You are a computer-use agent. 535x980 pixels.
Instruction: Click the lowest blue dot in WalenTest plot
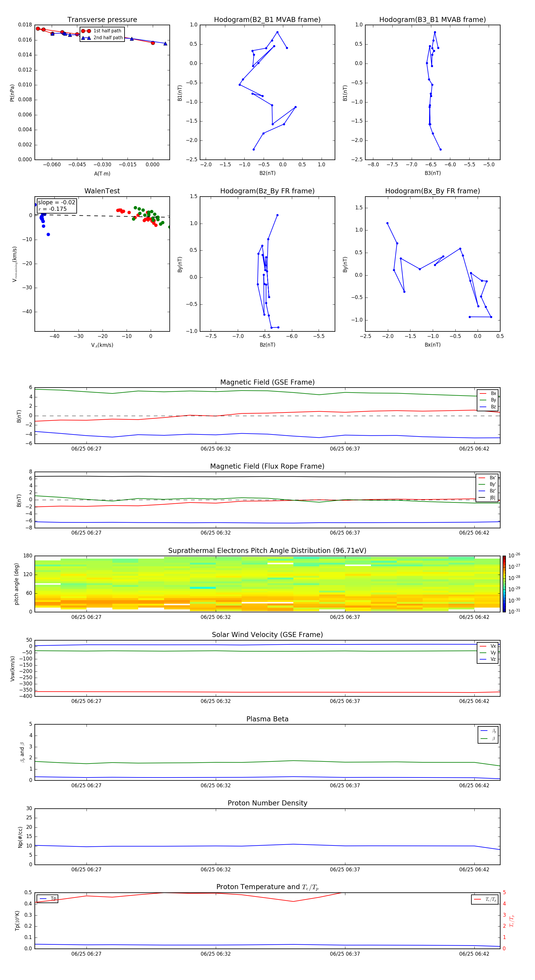pyautogui.click(x=48, y=234)
